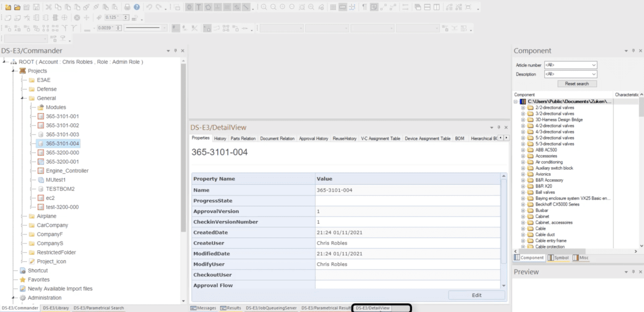
Task: Select the Text tool icon
Action: pyautogui.click(x=199, y=7)
